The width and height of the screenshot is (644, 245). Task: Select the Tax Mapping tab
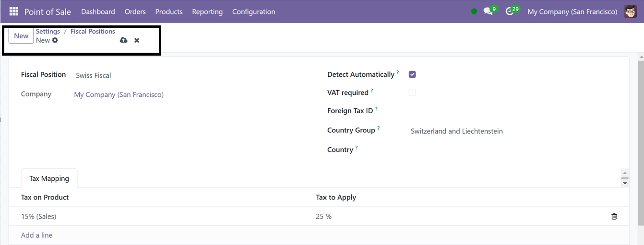pos(49,178)
